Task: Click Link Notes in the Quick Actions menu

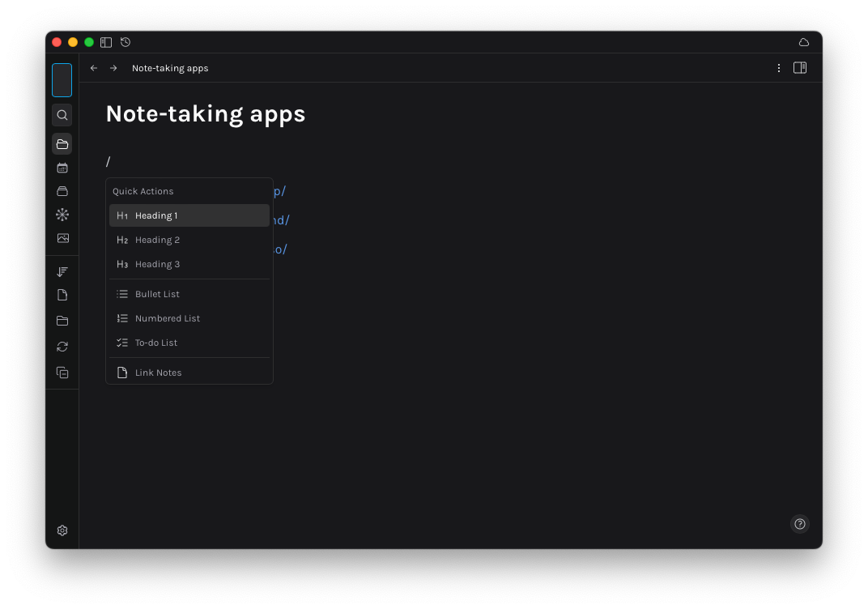Action: (x=159, y=373)
